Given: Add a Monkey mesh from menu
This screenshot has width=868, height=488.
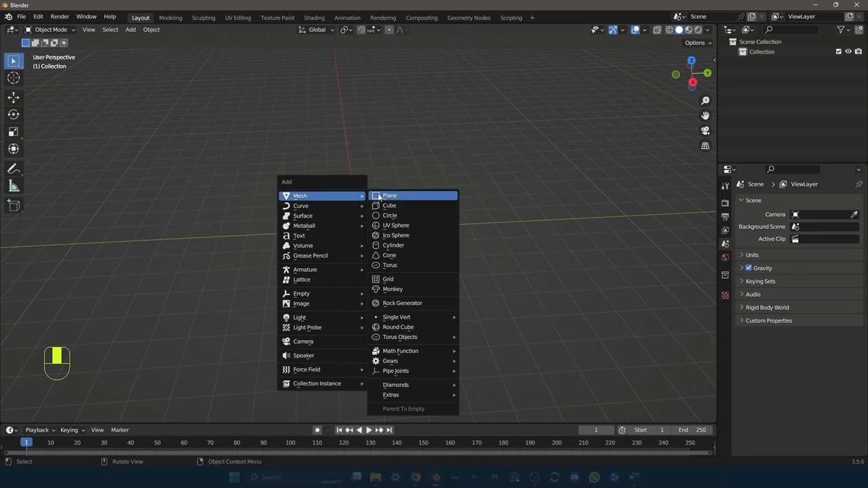Looking at the screenshot, I should click(x=392, y=289).
